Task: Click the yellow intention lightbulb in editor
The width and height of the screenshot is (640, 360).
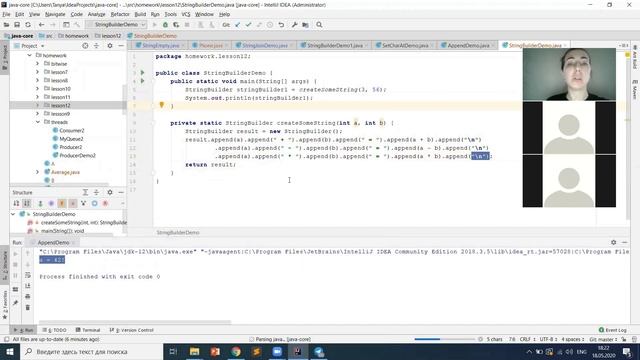Action: (162, 105)
